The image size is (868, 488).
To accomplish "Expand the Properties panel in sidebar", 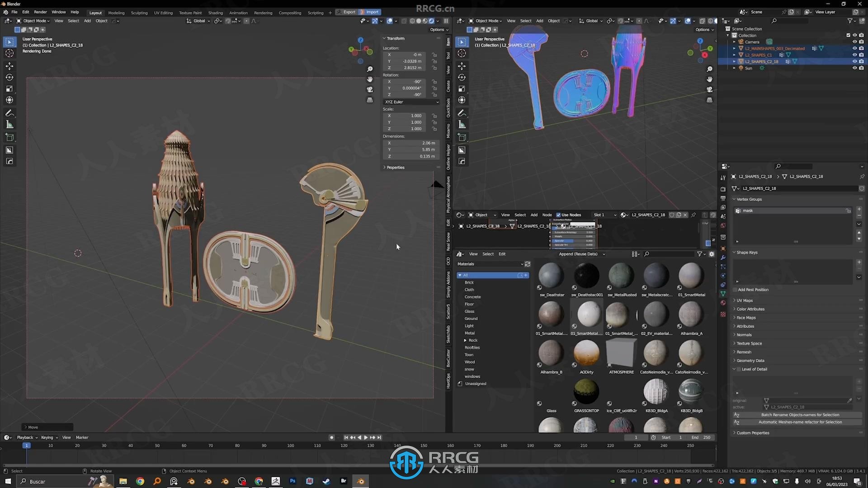I will pyautogui.click(x=396, y=168).
